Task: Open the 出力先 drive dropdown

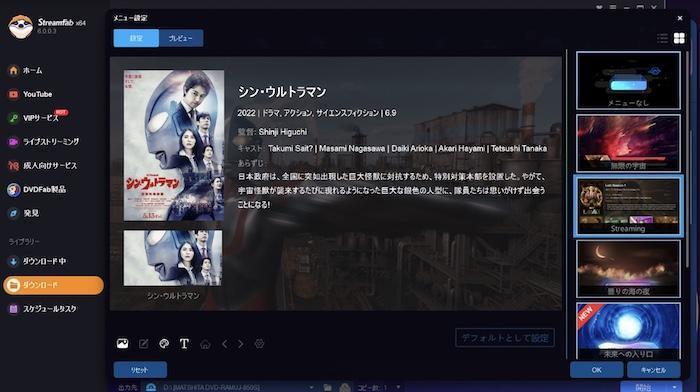Action: 311,388
